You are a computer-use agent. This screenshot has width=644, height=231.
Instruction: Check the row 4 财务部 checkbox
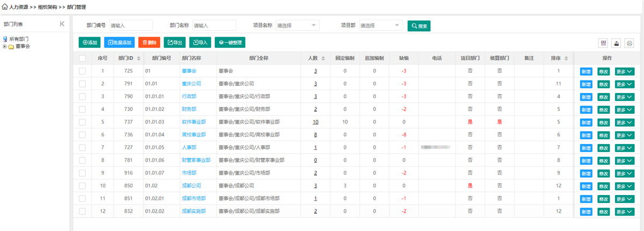82,109
